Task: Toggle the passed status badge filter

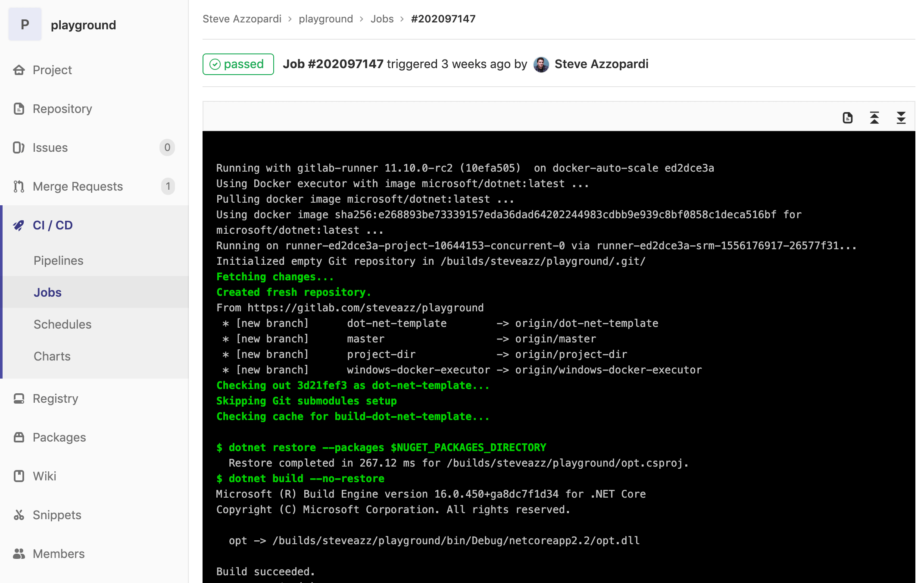Action: [x=237, y=64]
